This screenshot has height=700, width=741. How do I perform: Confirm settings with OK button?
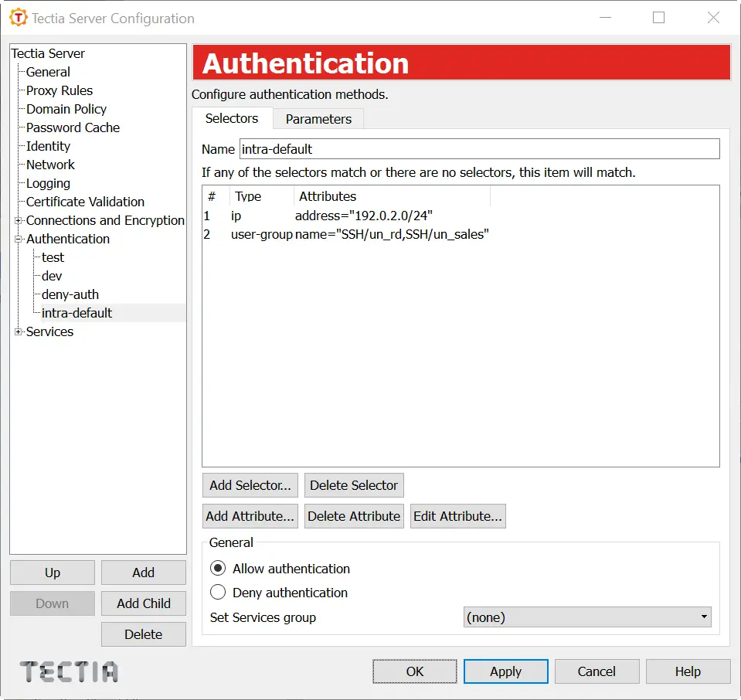414,671
